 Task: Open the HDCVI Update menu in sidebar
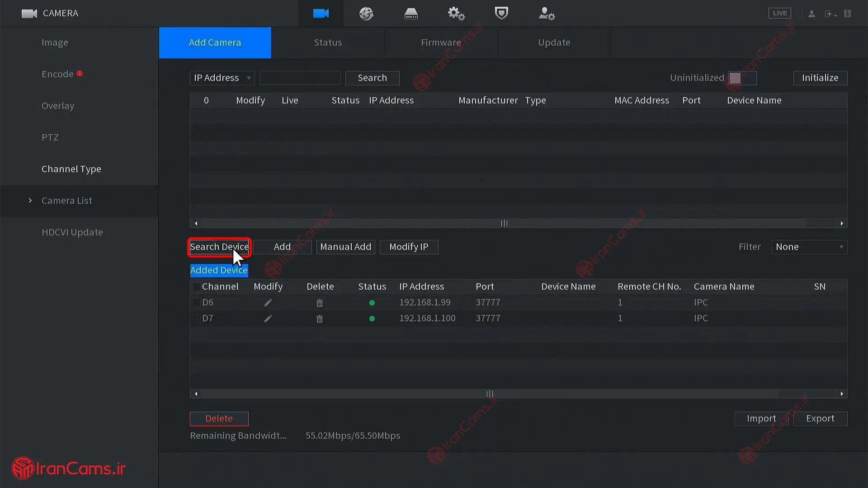(72, 232)
